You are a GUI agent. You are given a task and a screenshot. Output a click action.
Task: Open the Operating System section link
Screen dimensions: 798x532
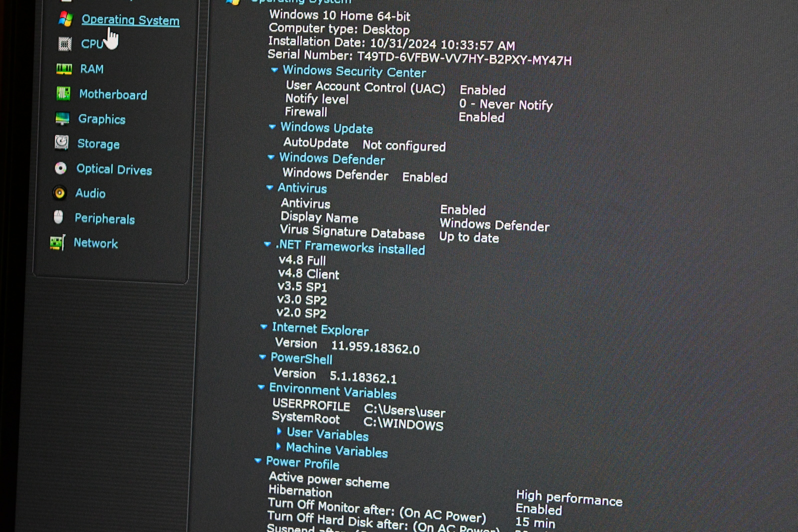pos(131,20)
